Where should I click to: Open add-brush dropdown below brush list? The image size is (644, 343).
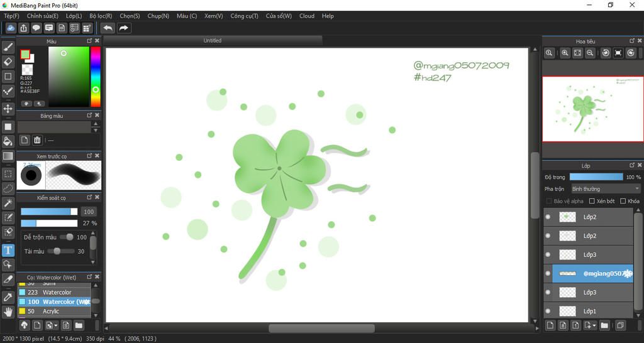[x=56, y=326]
